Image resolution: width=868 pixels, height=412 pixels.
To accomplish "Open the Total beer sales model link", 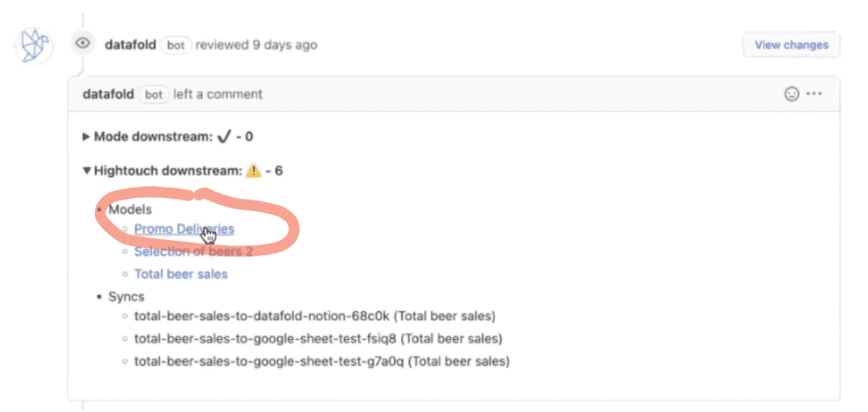I will tap(180, 273).
